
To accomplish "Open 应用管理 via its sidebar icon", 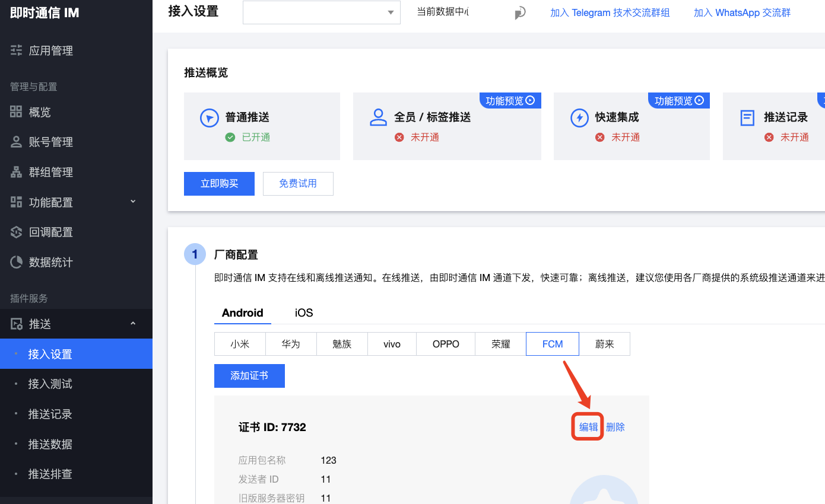I will point(17,50).
